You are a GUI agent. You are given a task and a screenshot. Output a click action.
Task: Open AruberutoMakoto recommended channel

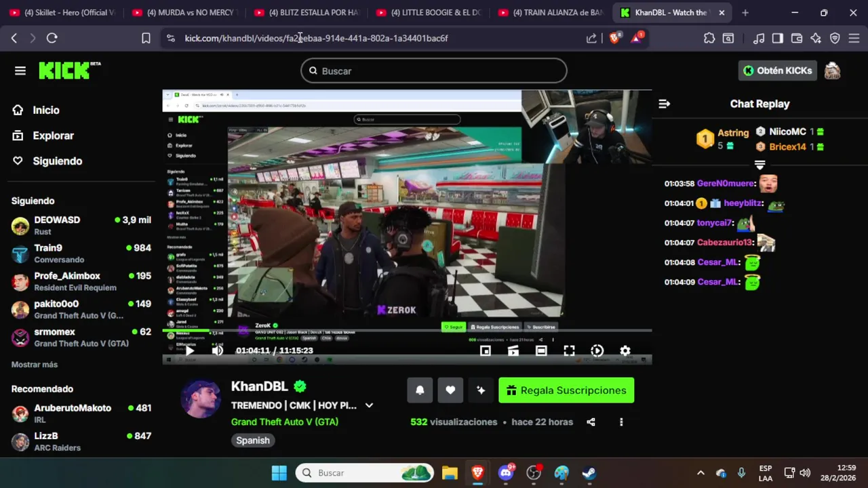click(81, 413)
